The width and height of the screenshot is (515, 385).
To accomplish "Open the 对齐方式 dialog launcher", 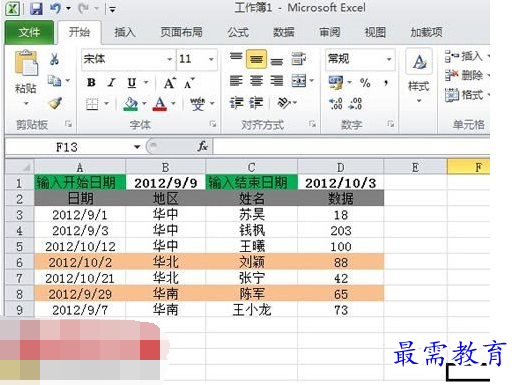I will [x=312, y=124].
